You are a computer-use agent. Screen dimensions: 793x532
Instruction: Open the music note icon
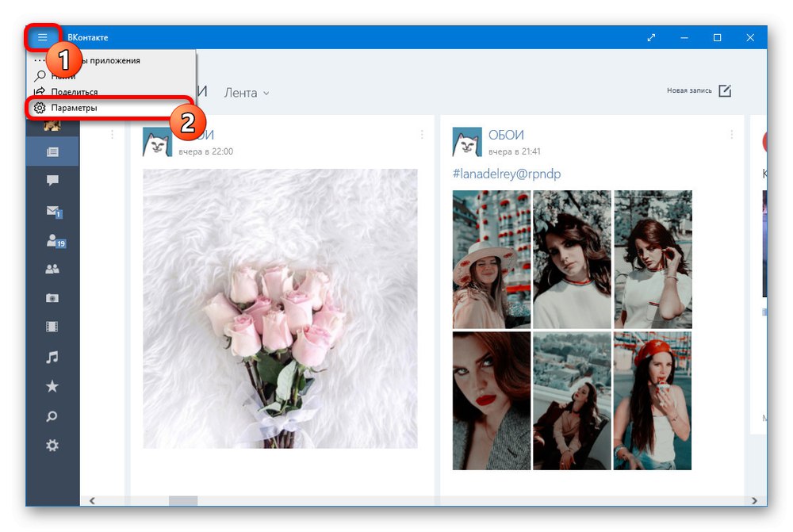pyautogui.click(x=52, y=357)
